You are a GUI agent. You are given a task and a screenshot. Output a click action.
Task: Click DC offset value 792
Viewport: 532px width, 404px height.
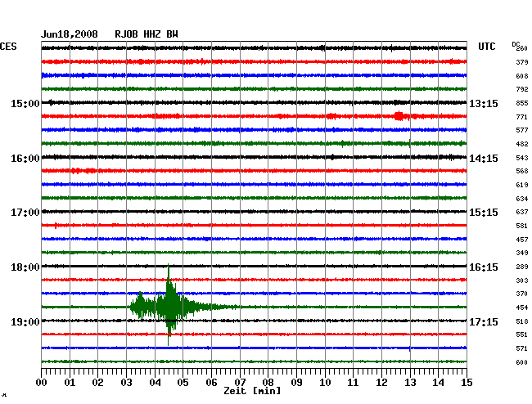coord(522,89)
